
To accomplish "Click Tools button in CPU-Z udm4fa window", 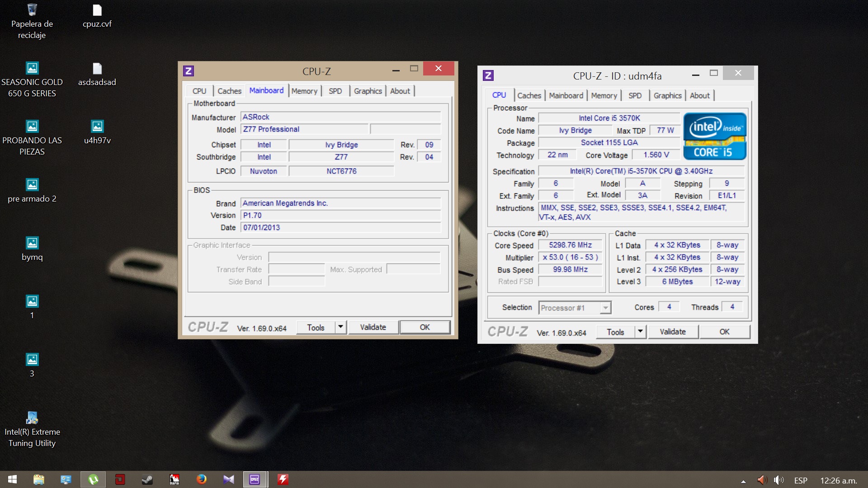I will (x=615, y=332).
